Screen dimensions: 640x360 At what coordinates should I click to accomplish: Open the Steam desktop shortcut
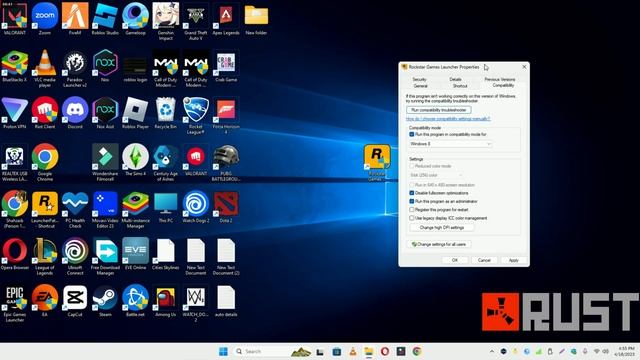(105, 300)
